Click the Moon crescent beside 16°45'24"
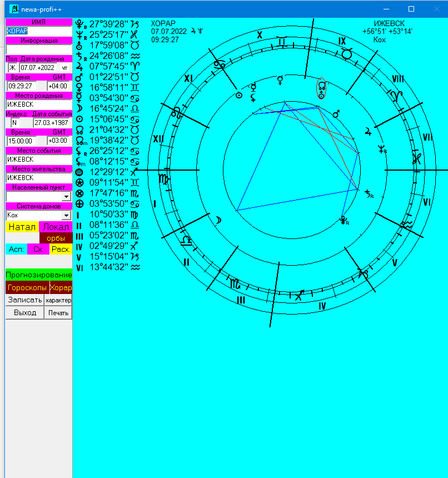The image size is (448, 478). pyautogui.click(x=79, y=109)
